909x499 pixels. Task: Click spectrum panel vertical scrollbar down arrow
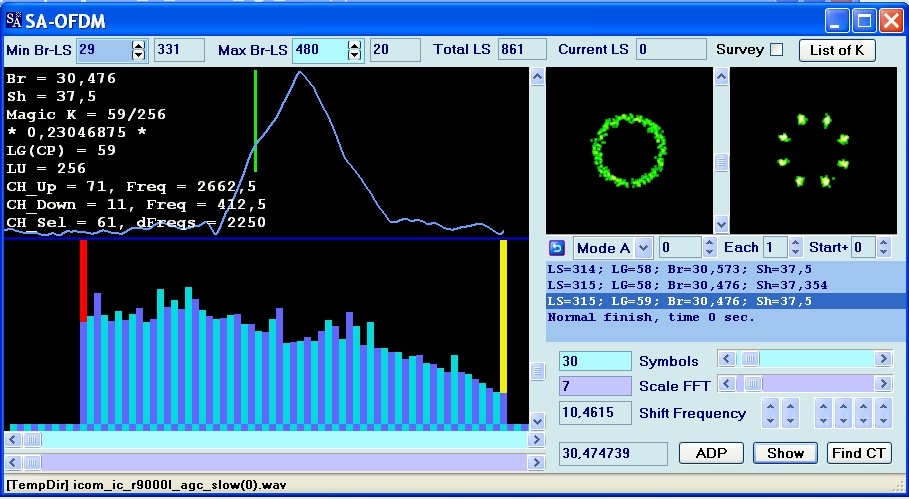point(537,421)
